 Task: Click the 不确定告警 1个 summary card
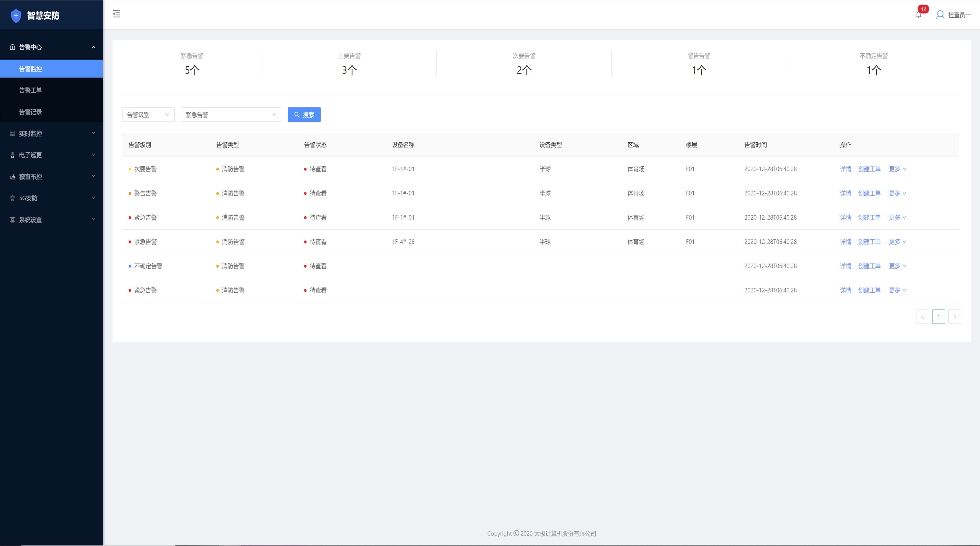click(x=874, y=64)
